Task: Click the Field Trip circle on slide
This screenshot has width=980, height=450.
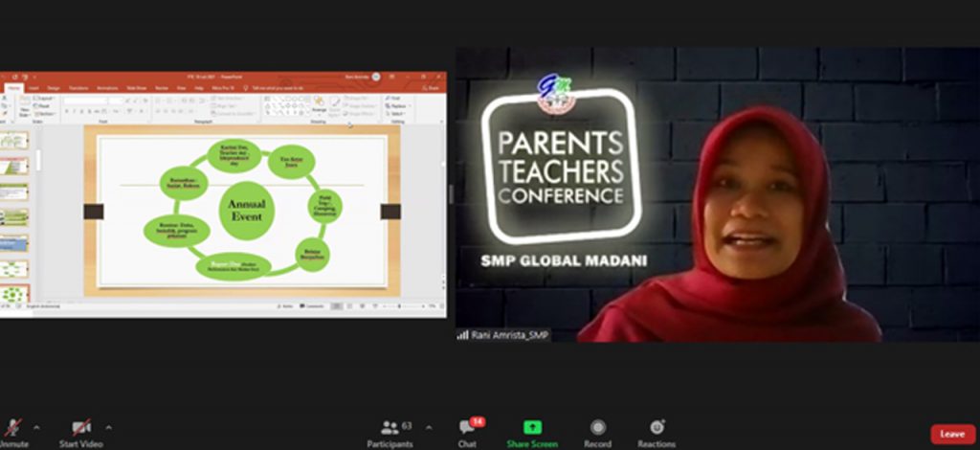Action: click(x=325, y=207)
